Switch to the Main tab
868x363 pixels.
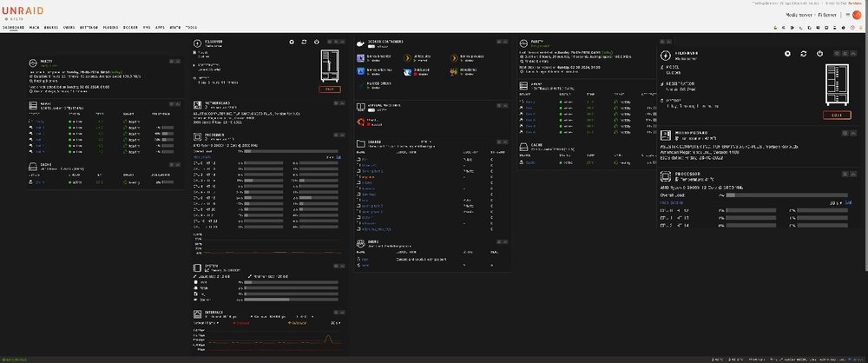(x=35, y=27)
